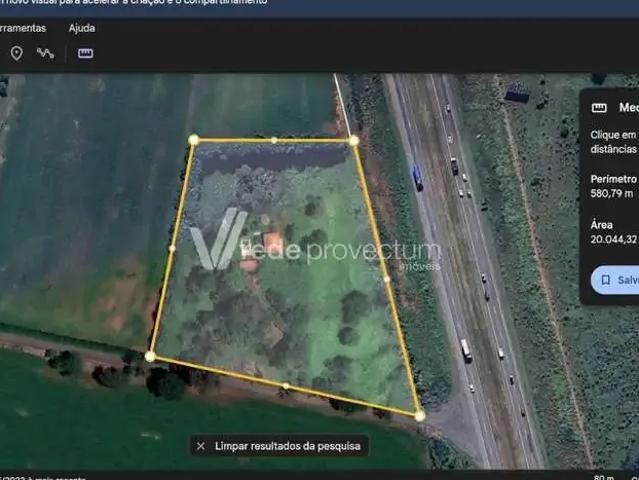Click the midpoint handle on left polygon edge
The image size is (639, 480).
[172, 248]
